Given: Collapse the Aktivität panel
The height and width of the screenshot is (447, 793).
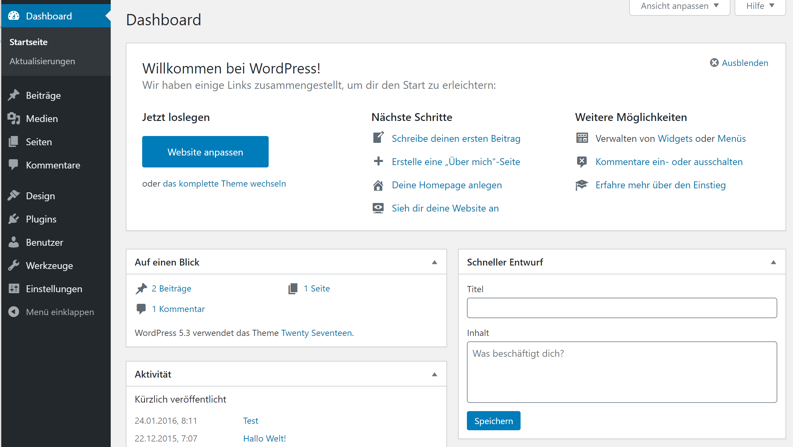Looking at the screenshot, I should pyautogui.click(x=434, y=375).
